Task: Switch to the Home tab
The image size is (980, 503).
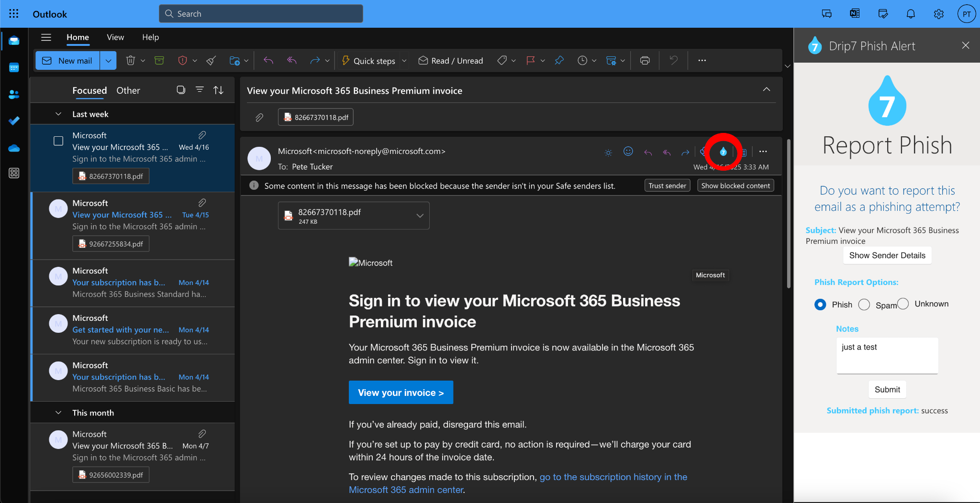Action: point(78,37)
